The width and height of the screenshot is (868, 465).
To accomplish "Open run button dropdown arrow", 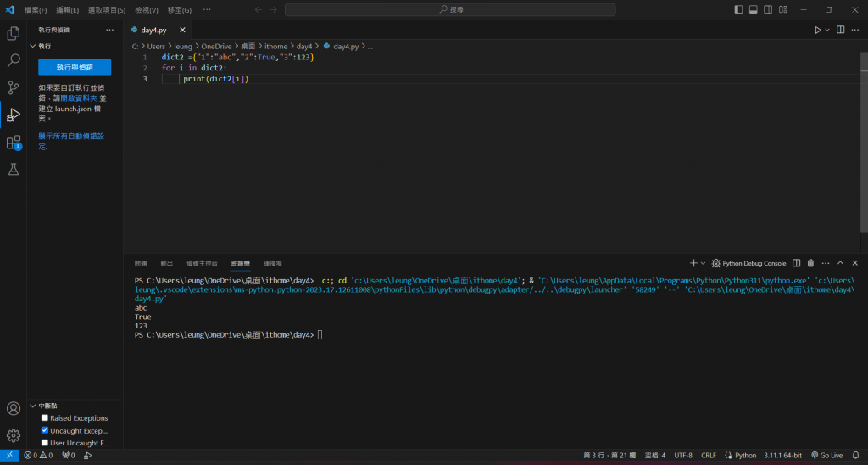I will pos(827,30).
